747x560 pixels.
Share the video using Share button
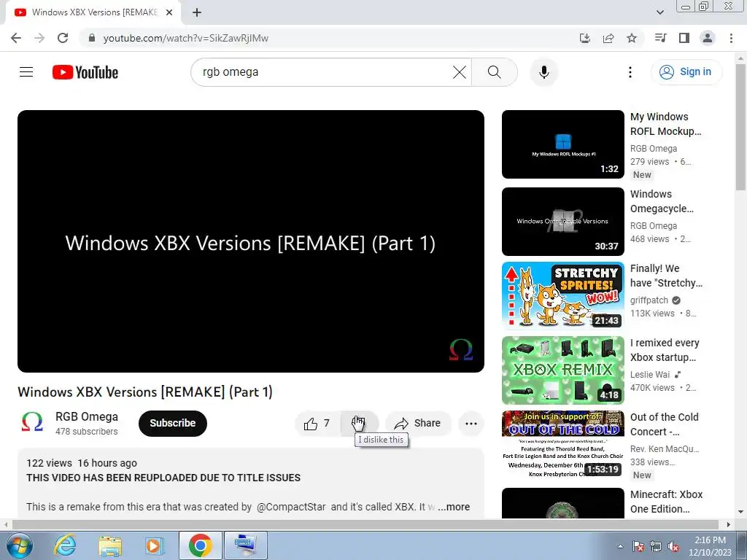pyautogui.click(x=418, y=424)
